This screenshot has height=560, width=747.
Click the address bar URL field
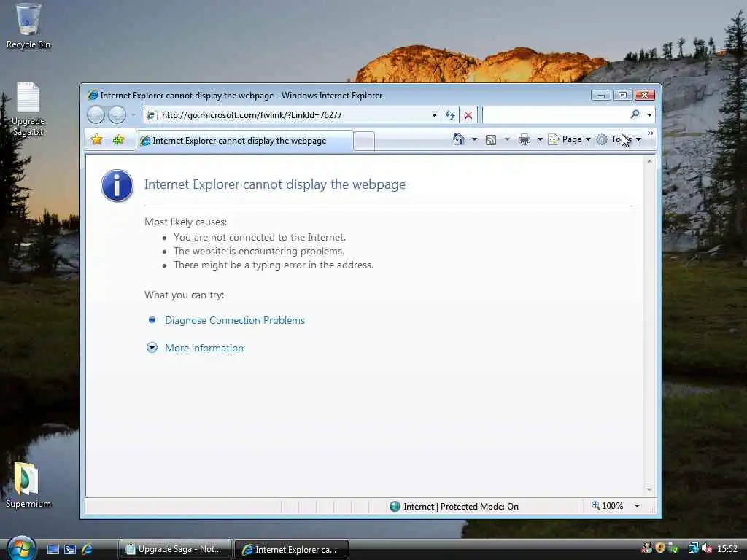pyautogui.click(x=291, y=114)
